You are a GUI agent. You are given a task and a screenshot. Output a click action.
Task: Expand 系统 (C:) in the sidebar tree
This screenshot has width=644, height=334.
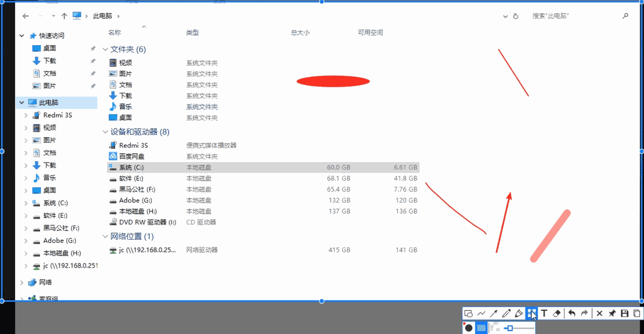pos(26,203)
